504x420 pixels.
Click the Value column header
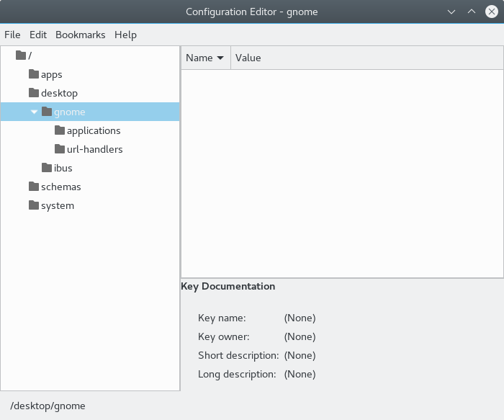[x=366, y=58]
